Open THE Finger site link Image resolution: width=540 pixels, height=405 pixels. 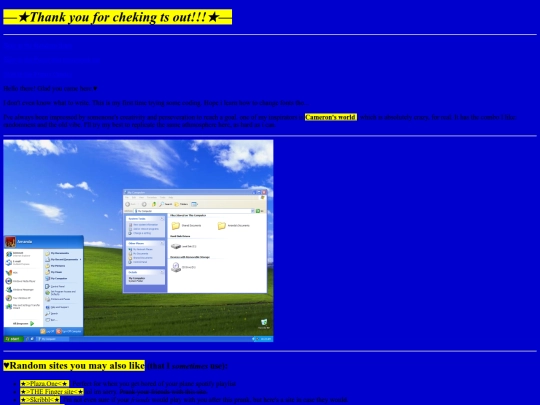52,392
